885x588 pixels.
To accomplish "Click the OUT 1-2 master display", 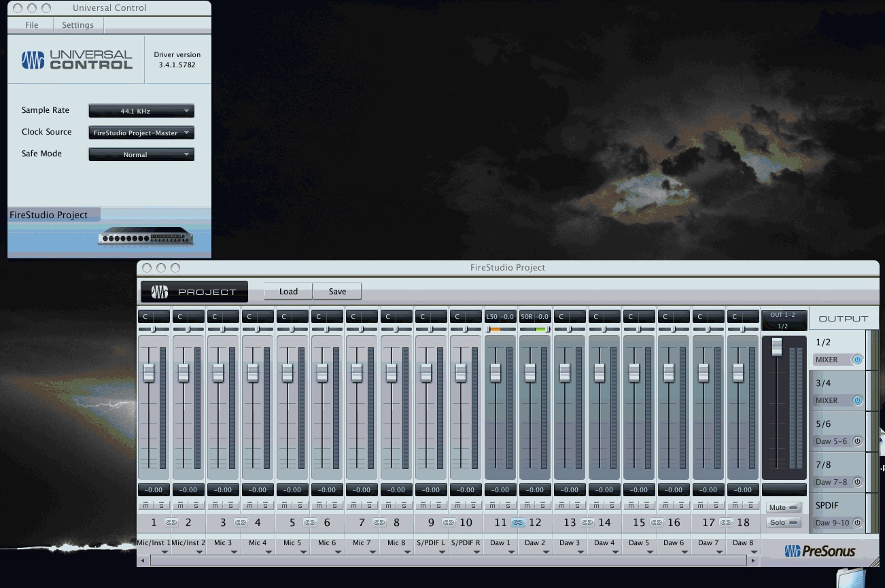I will (x=784, y=320).
